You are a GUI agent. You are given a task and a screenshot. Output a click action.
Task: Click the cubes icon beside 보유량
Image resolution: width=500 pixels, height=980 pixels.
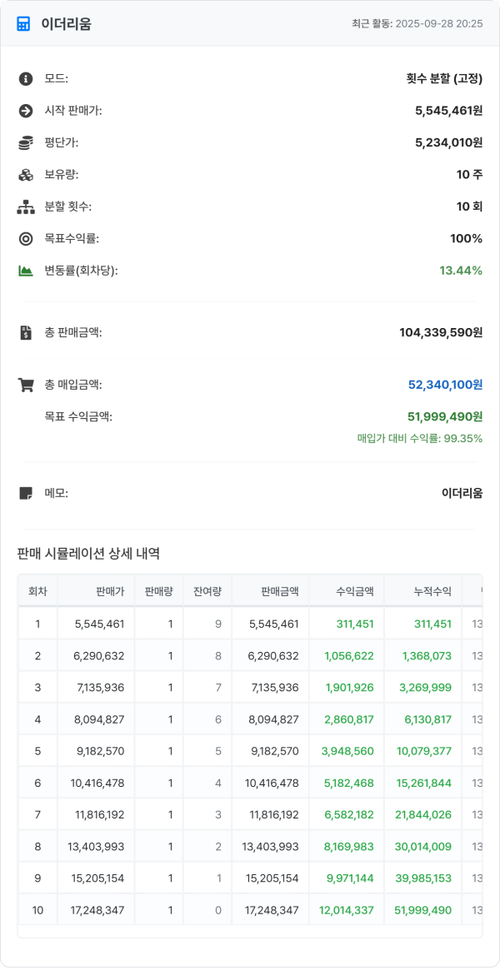click(26, 175)
